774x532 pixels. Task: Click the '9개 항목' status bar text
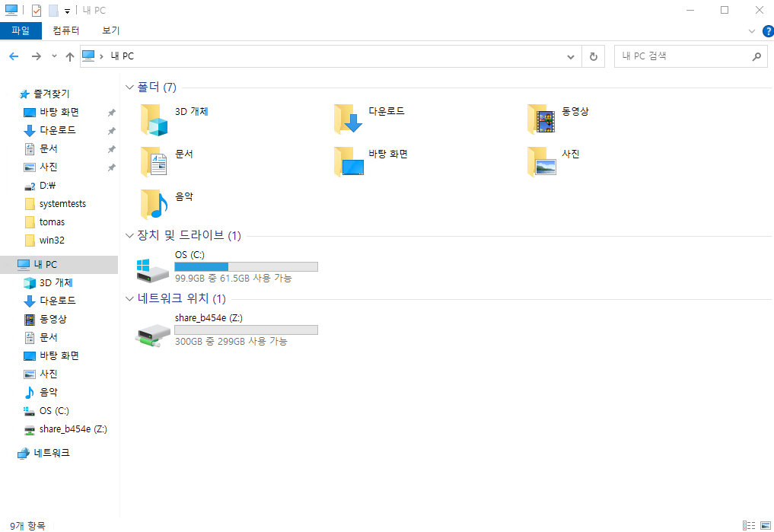point(27,526)
